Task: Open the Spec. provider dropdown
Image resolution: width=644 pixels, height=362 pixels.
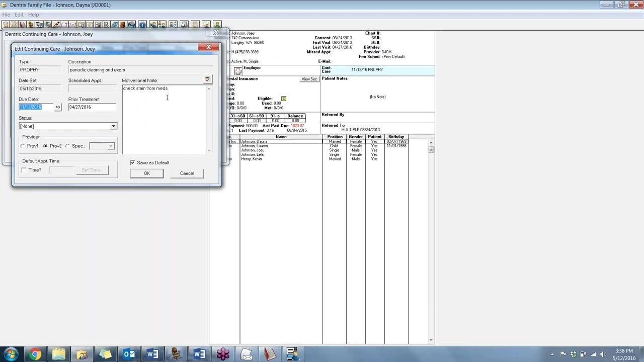Action: tap(111, 146)
